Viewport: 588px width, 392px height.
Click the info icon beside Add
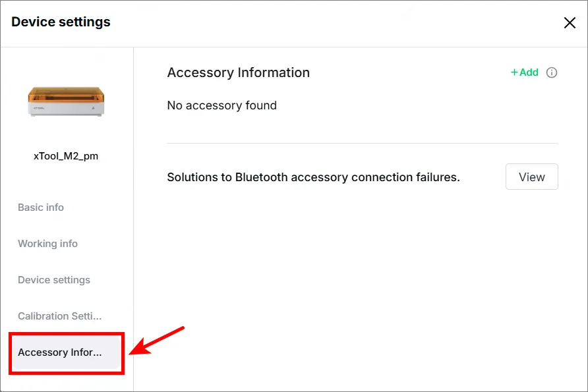[x=551, y=72]
